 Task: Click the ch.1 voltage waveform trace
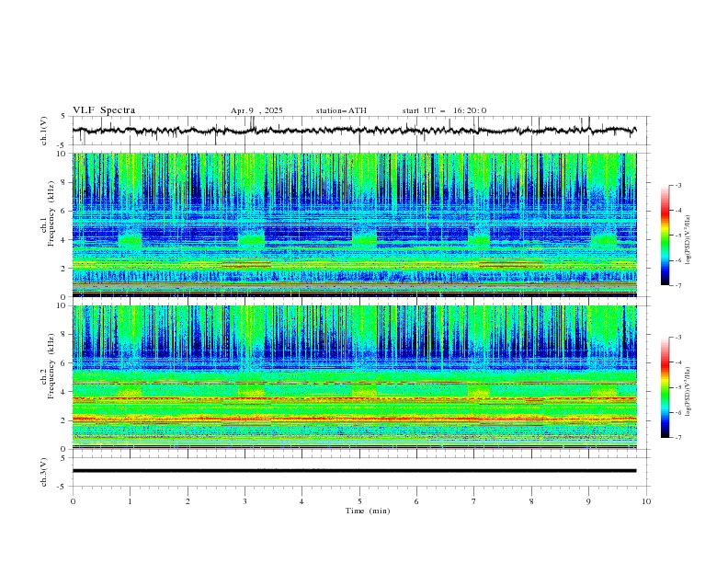[354, 131]
